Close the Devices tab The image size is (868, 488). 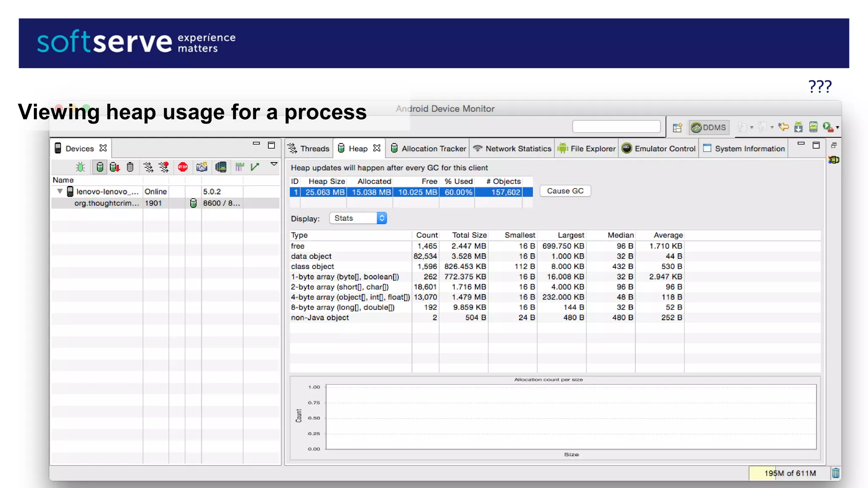103,148
